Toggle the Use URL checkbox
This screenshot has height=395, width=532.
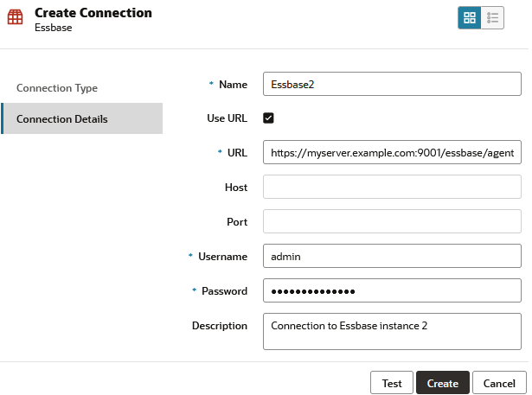(268, 118)
